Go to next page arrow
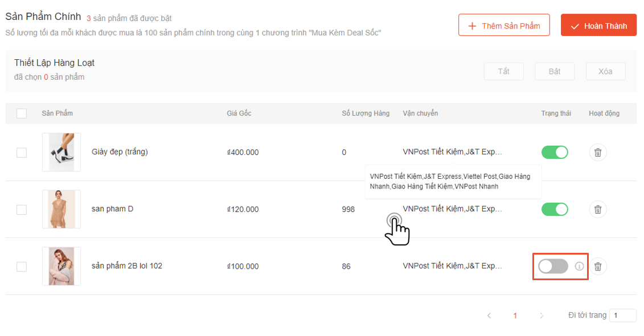The image size is (644, 336). (x=542, y=315)
